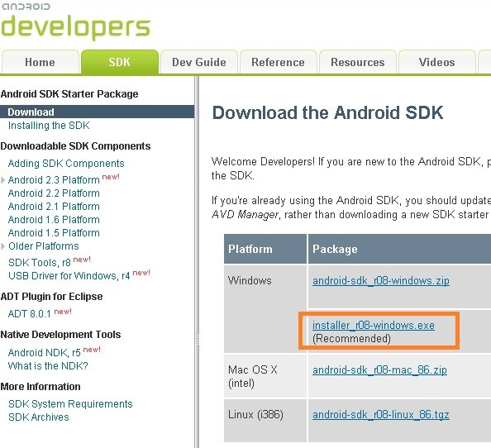
Task: Open Android 2.1 Platform link
Action: (x=54, y=207)
